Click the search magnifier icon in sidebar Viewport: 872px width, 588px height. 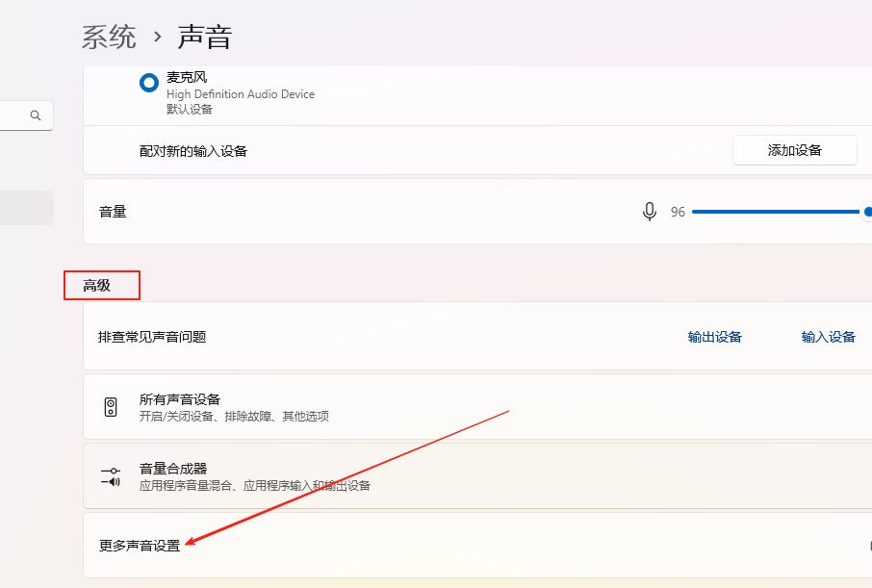pyautogui.click(x=36, y=115)
